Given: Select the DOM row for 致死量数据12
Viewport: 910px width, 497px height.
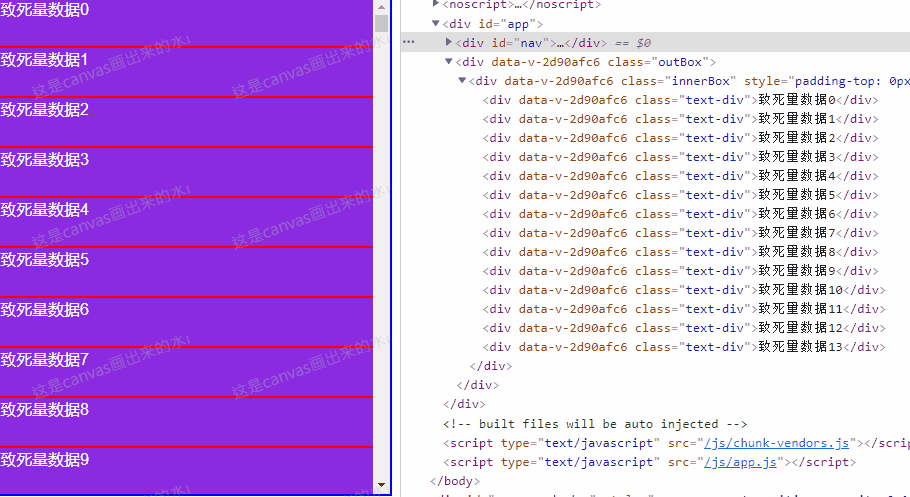Looking at the screenshot, I should click(684, 328).
